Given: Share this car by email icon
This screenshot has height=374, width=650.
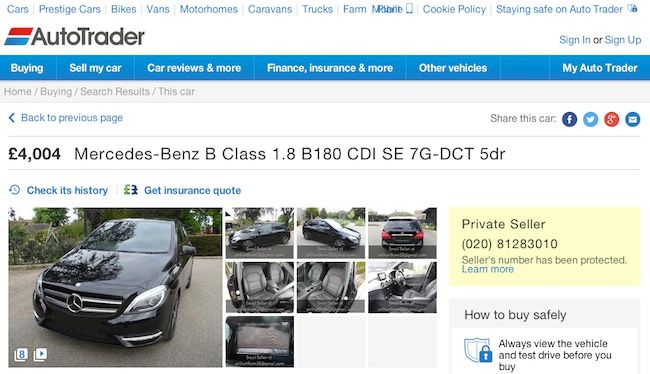Looking at the screenshot, I should tap(633, 119).
